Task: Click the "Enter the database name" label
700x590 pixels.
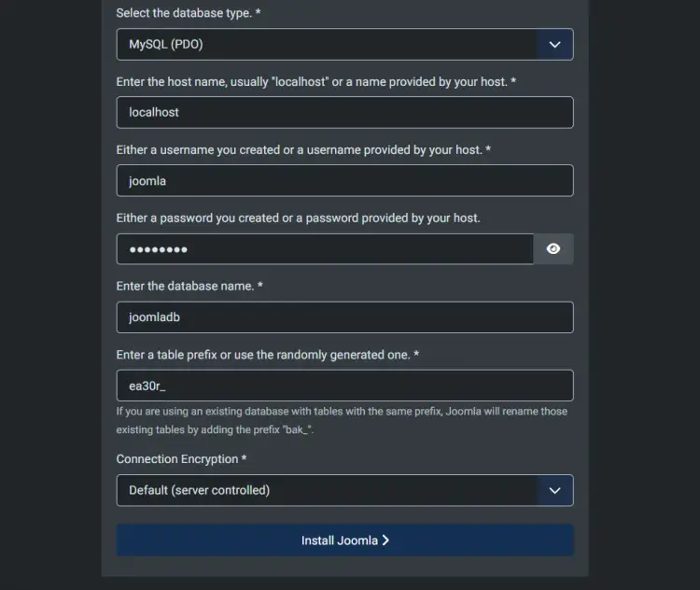Action: coord(189,287)
